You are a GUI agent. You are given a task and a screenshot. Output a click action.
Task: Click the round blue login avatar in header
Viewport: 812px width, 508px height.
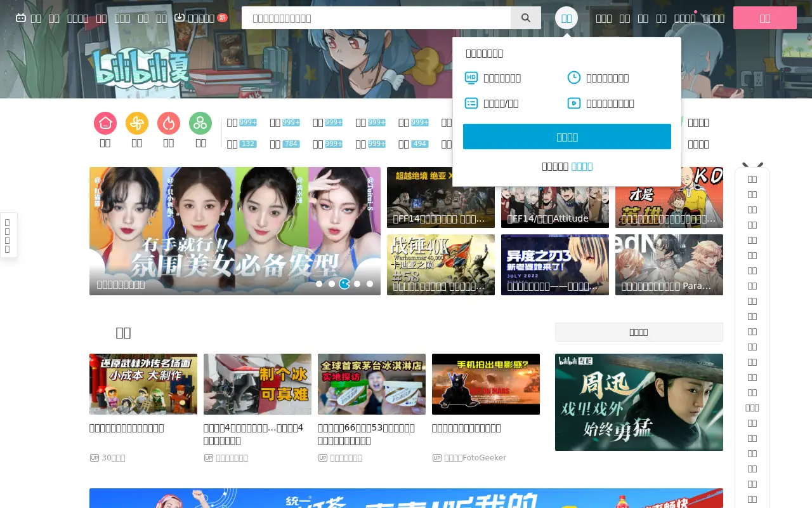tap(566, 18)
